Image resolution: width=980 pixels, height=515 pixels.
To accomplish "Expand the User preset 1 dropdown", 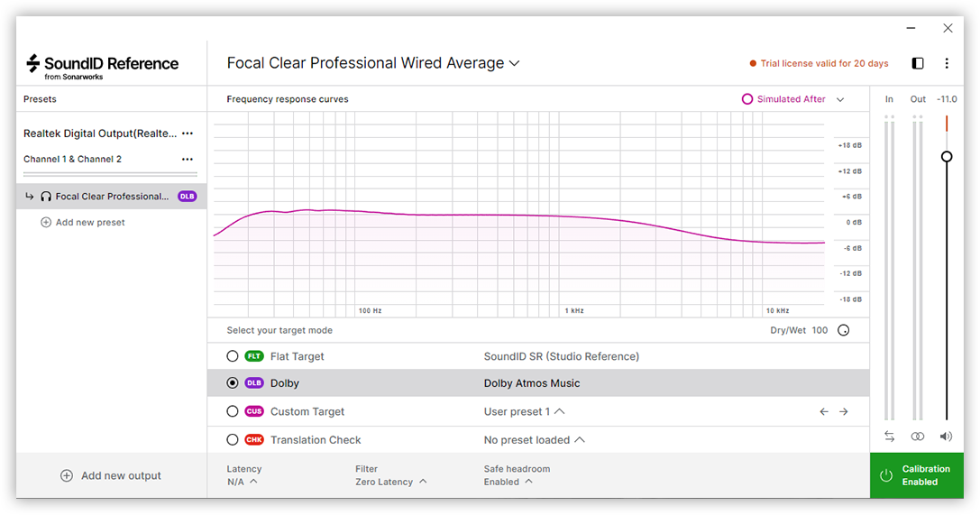I will 524,412.
